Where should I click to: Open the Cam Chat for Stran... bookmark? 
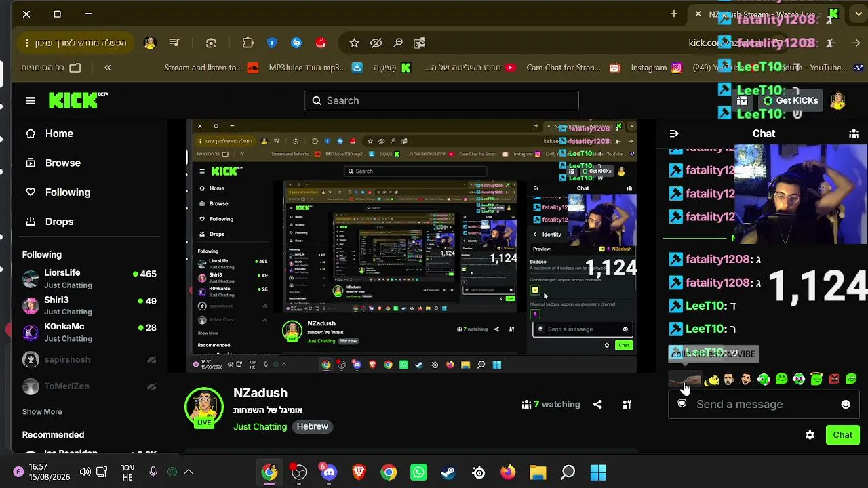[x=573, y=68]
